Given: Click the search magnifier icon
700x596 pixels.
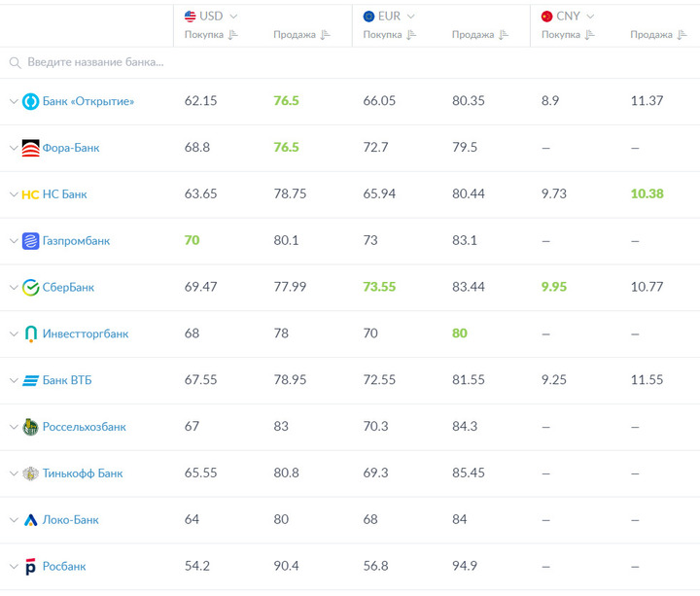Looking at the screenshot, I should pos(16,62).
